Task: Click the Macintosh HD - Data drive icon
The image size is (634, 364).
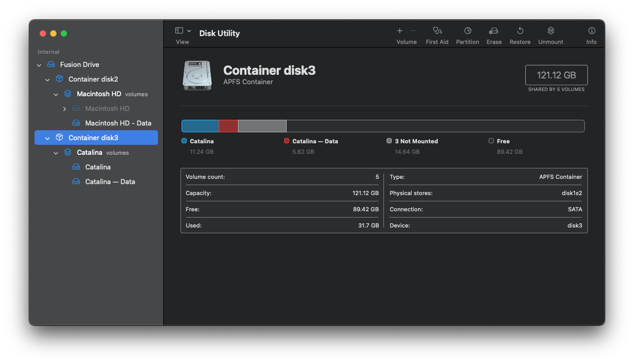Action: point(76,123)
